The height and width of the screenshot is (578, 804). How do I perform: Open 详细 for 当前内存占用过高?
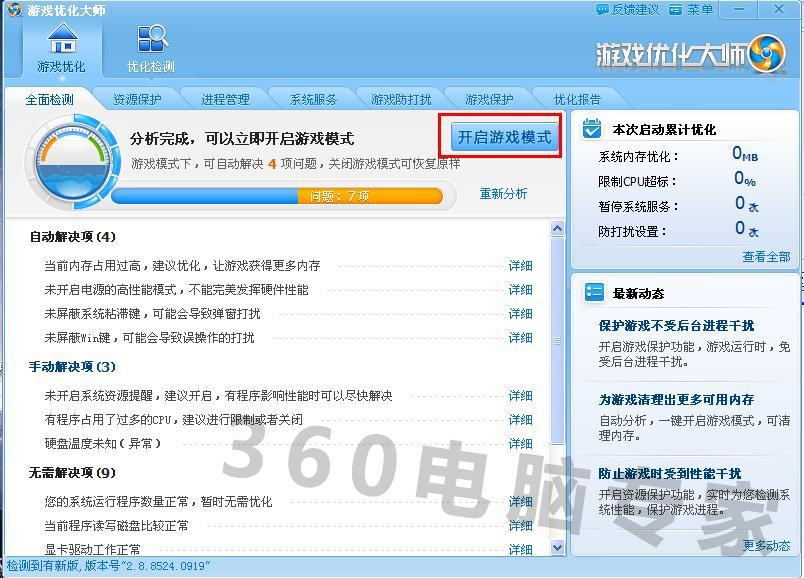coord(520,266)
